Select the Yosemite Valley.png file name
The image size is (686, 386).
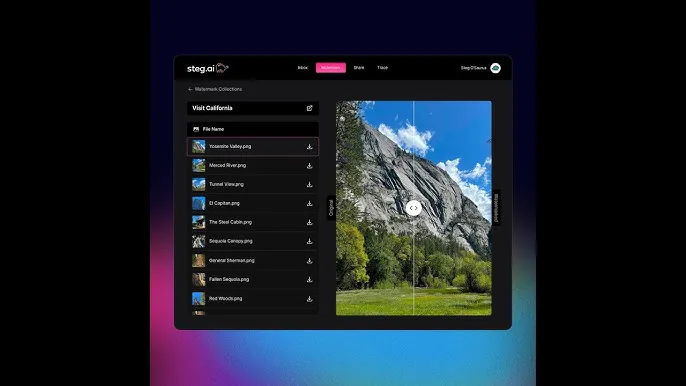click(x=230, y=146)
